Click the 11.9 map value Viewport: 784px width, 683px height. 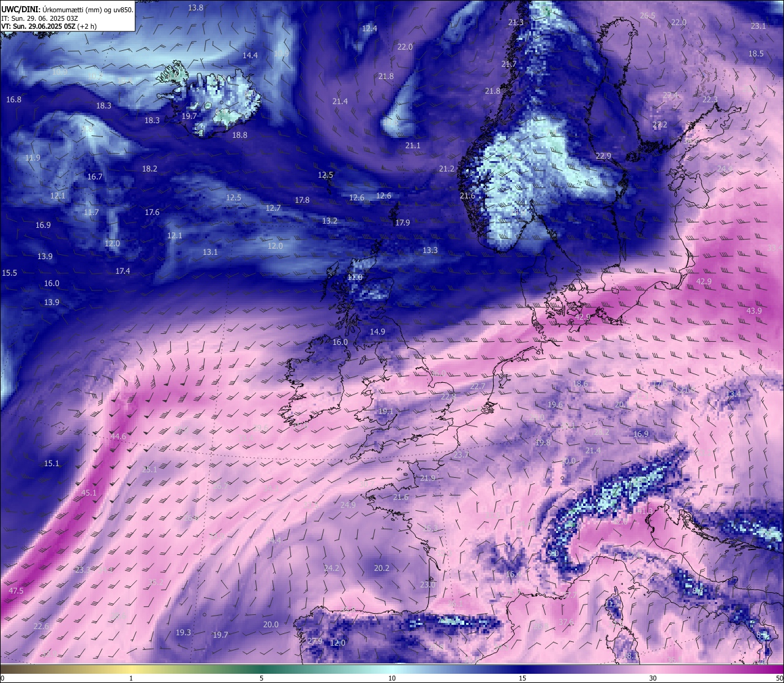pos(32,158)
